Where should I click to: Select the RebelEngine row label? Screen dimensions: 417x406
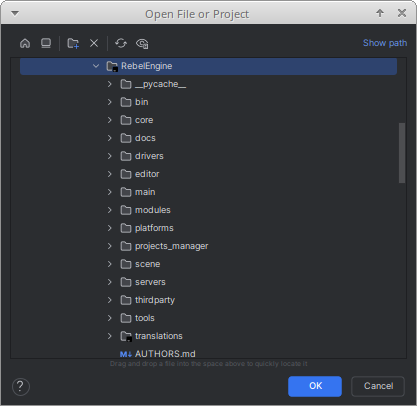click(147, 66)
